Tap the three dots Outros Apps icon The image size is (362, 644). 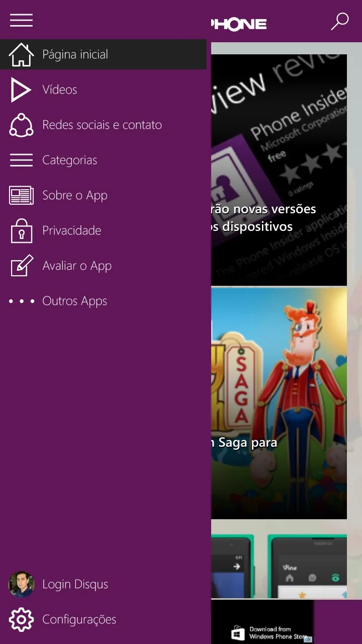point(22,301)
